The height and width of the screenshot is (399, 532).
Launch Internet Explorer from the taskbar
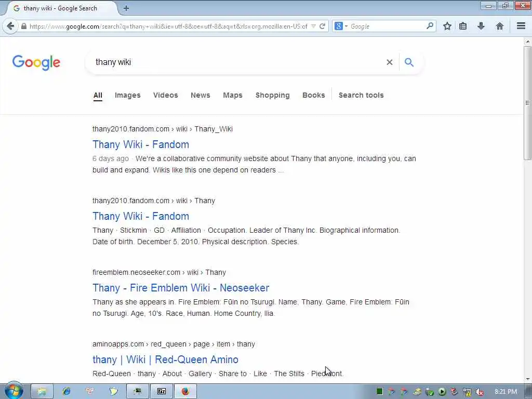pyautogui.click(x=66, y=392)
